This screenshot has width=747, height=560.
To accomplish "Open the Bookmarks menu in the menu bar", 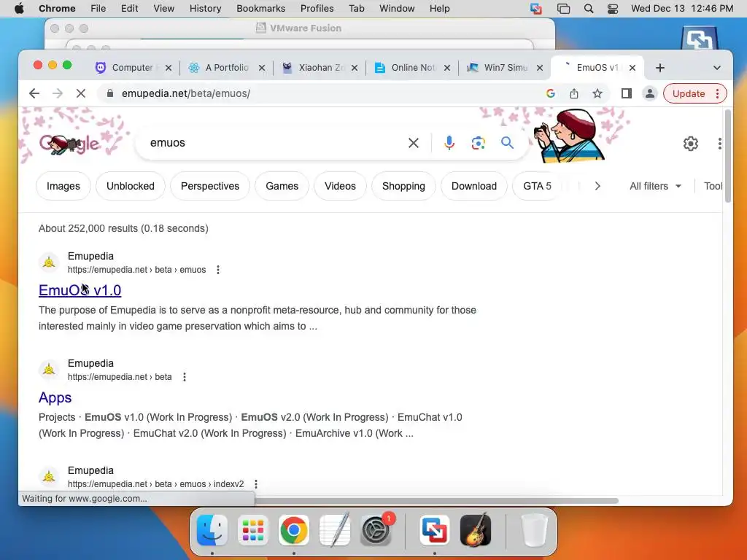I will pos(260,9).
